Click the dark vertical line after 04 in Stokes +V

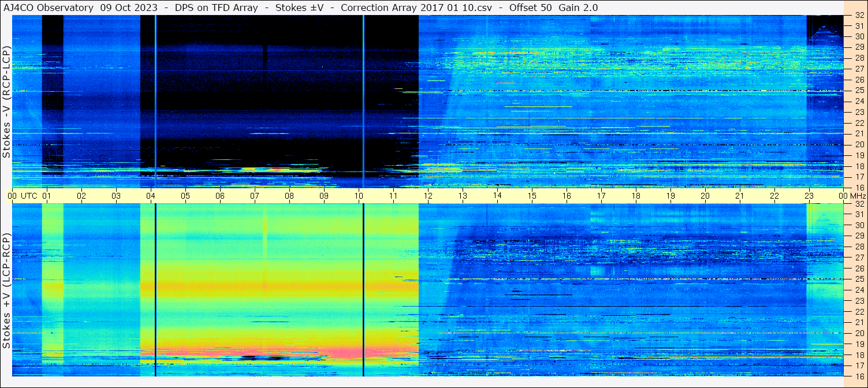coord(155,290)
